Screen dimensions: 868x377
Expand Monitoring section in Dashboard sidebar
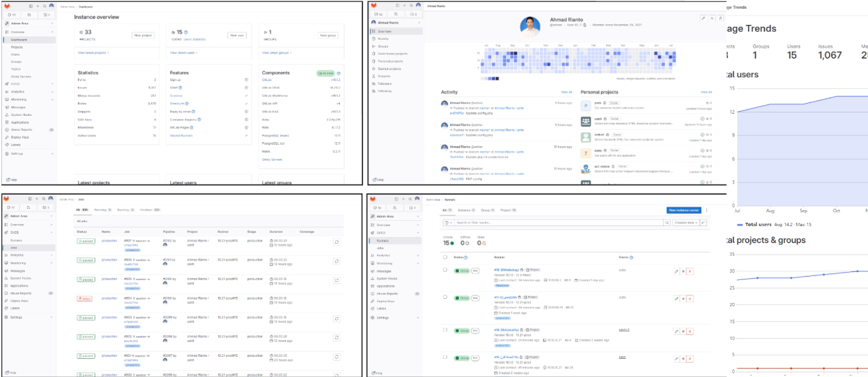[x=52, y=99]
